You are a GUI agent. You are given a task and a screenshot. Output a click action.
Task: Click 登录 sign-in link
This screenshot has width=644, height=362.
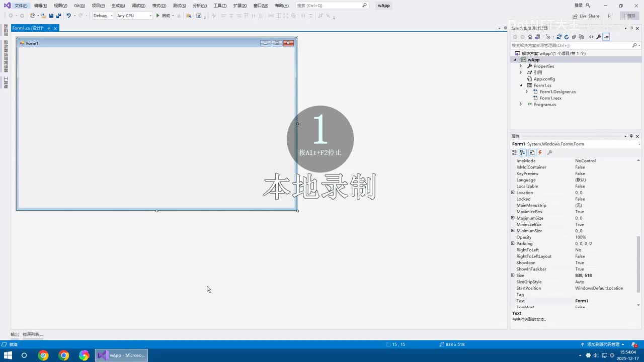(x=579, y=6)
